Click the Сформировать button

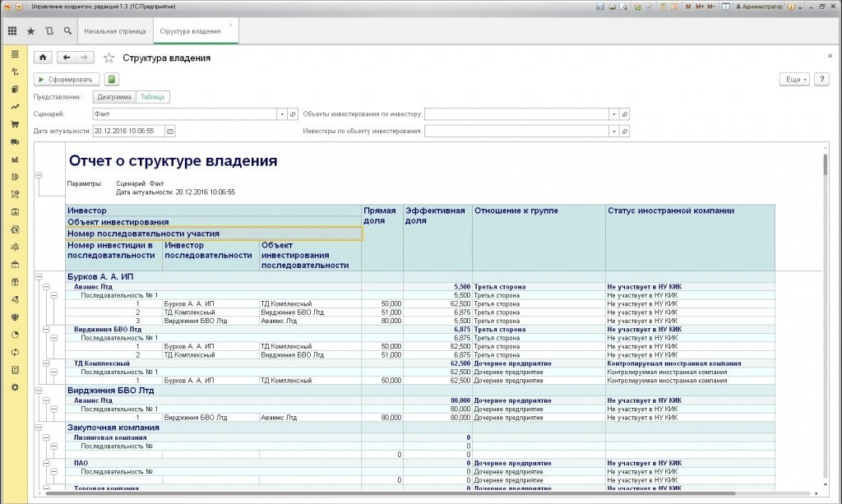(67, 80)
